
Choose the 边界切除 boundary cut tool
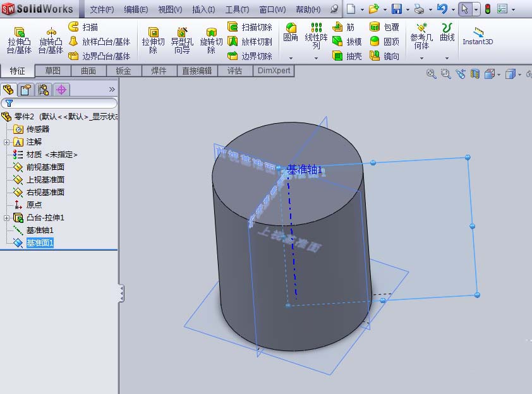(x=250, y=56)
